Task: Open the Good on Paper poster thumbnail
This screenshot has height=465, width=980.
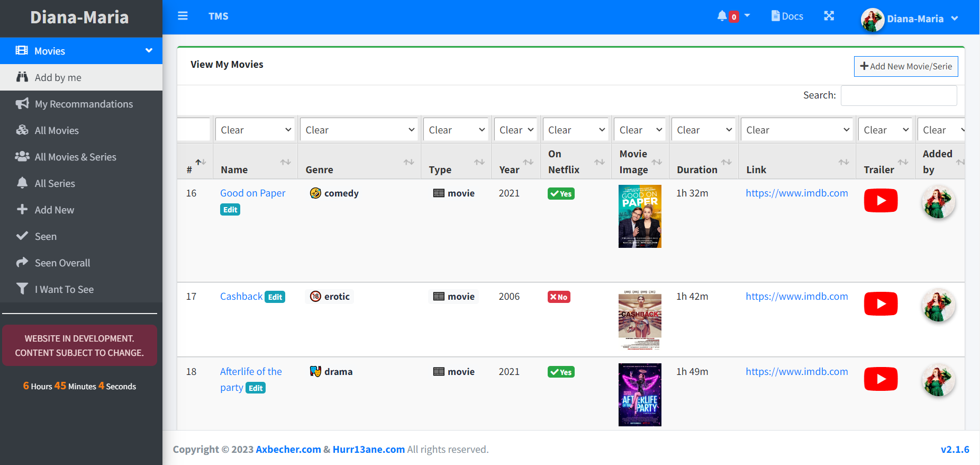Action: [640, 216]
